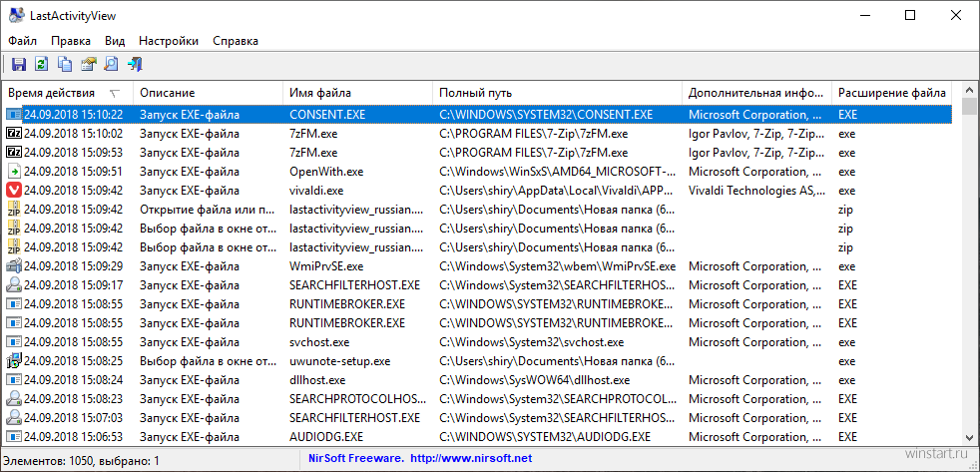Click the green Refresh toolbar icon
980x472 pixels.
pyautogui.click(x=41, y=64)
